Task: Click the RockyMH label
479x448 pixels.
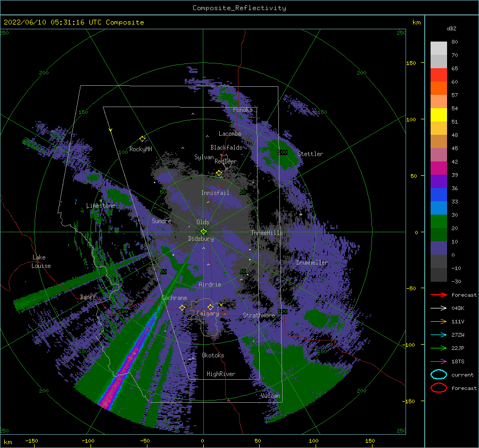Action: tap(141, 149)
